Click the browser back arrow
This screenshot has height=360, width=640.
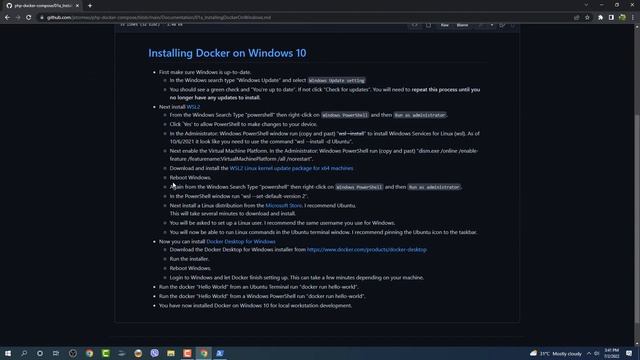click(7, 18)
